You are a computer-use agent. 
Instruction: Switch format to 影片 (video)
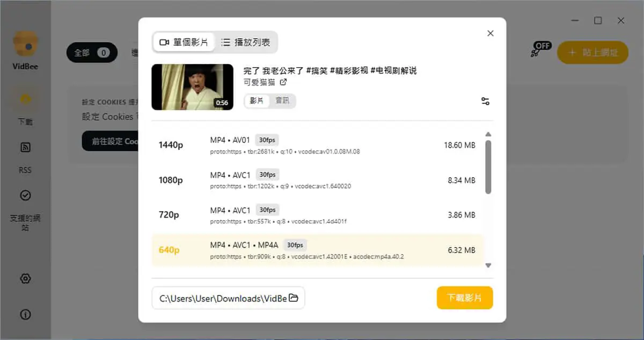pos(257,100)
